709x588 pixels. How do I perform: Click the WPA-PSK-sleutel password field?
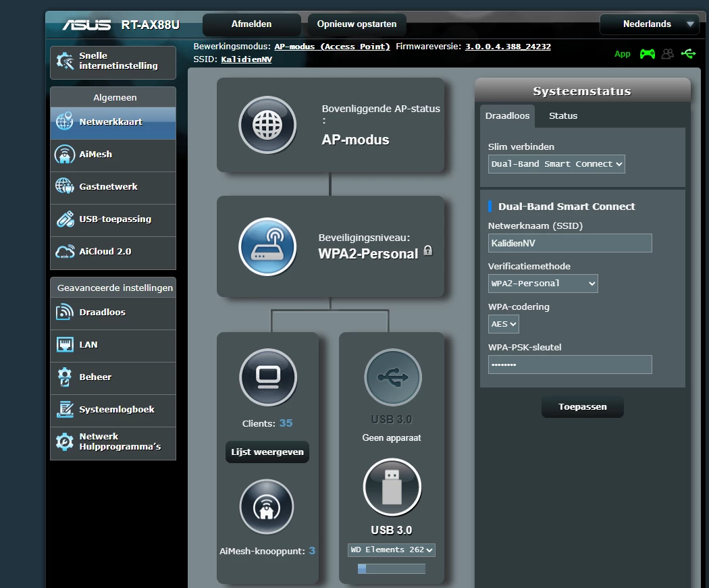[570, 365]
